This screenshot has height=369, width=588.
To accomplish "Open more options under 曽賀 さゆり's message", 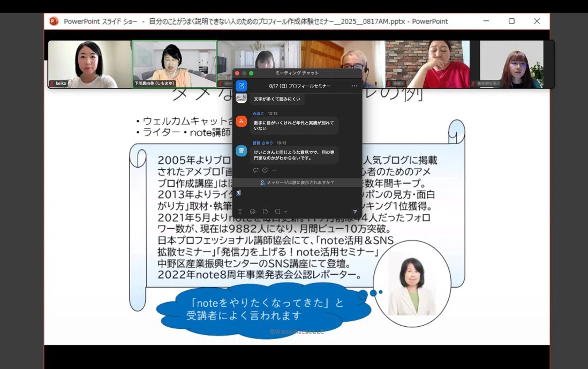I will 274,170.
